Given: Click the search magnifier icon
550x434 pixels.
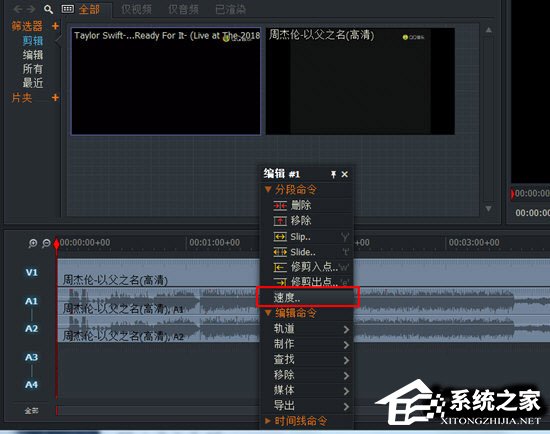Looking at the screenshot, I should pos(48,9).
